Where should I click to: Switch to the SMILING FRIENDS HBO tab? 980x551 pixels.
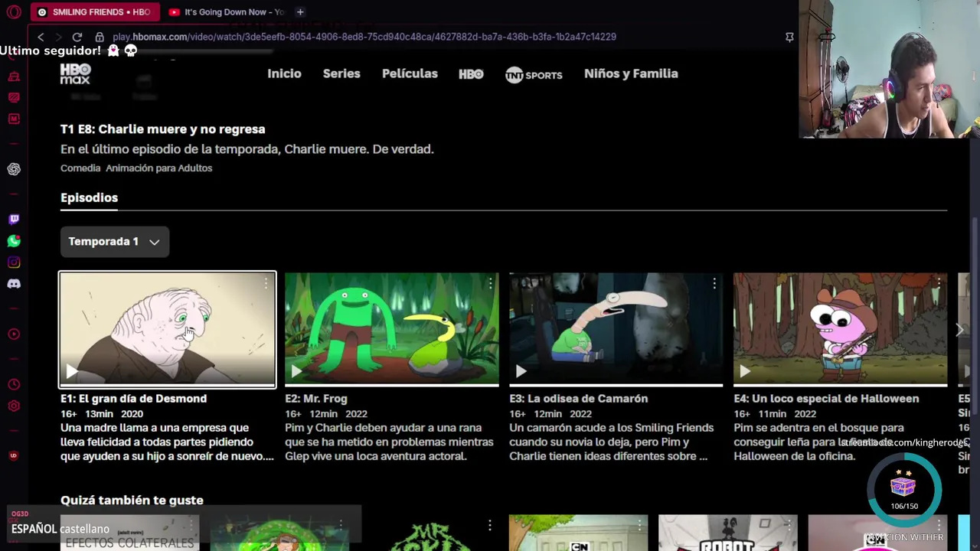pos(95,11)
